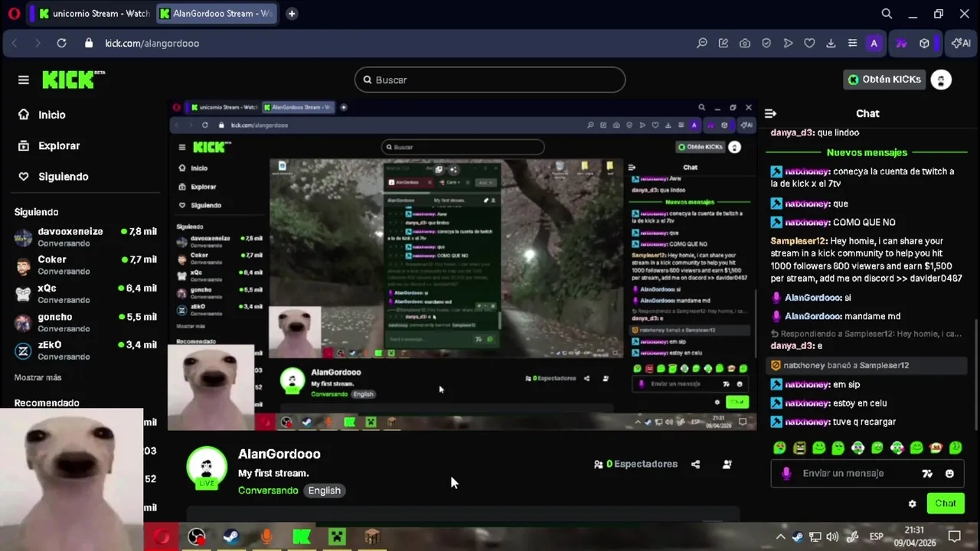This screenshot has width=980, height=551.
Task: Click the Respondiendo a Sampleser12 reply reference
Action: pos(866,334)
